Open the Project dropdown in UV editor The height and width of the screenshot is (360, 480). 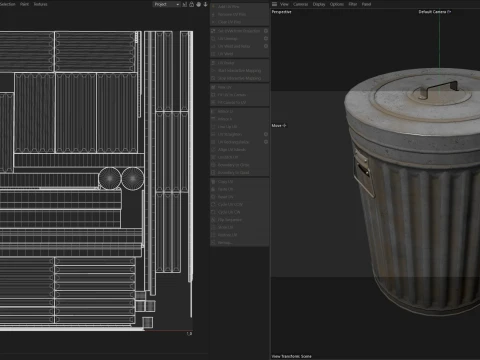[x=167, y=4]
